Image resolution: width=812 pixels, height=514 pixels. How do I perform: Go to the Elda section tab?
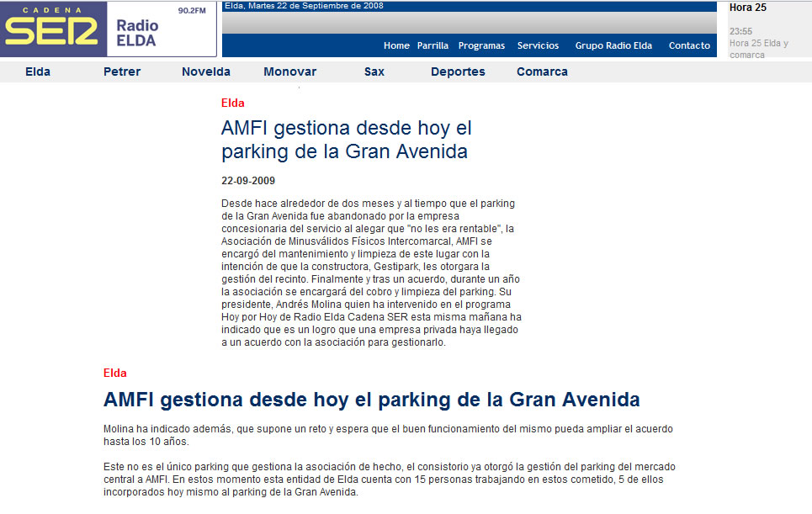point(38,72)
